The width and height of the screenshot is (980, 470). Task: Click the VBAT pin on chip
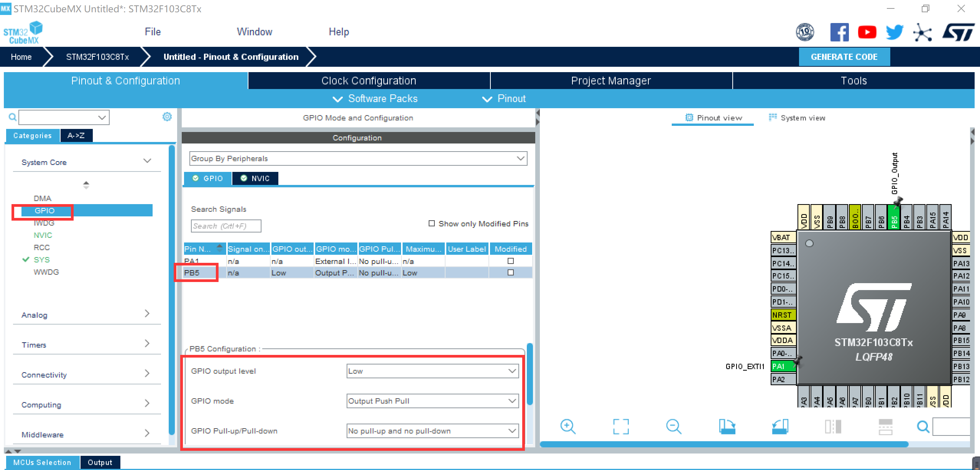783,237
